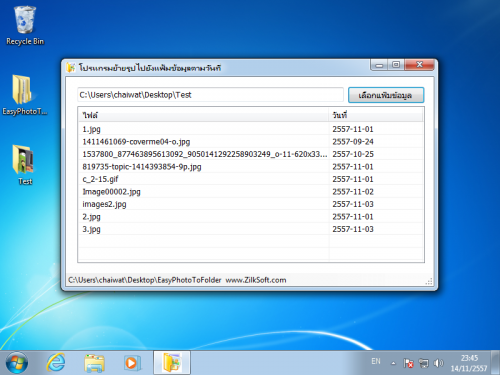The width and height of the screenshot is (500, 375).
Task: Click the date 2557-11-02
Action: [353, 192]
